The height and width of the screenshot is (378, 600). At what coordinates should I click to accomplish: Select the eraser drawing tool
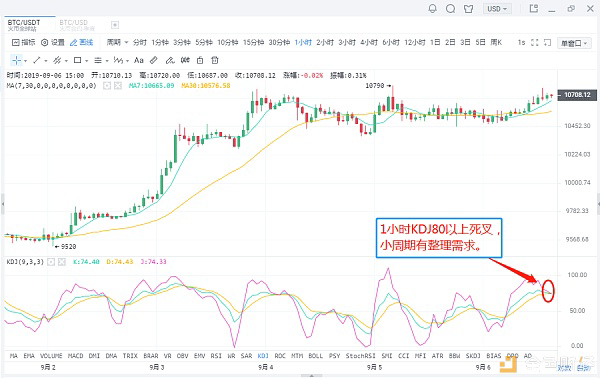153,60
